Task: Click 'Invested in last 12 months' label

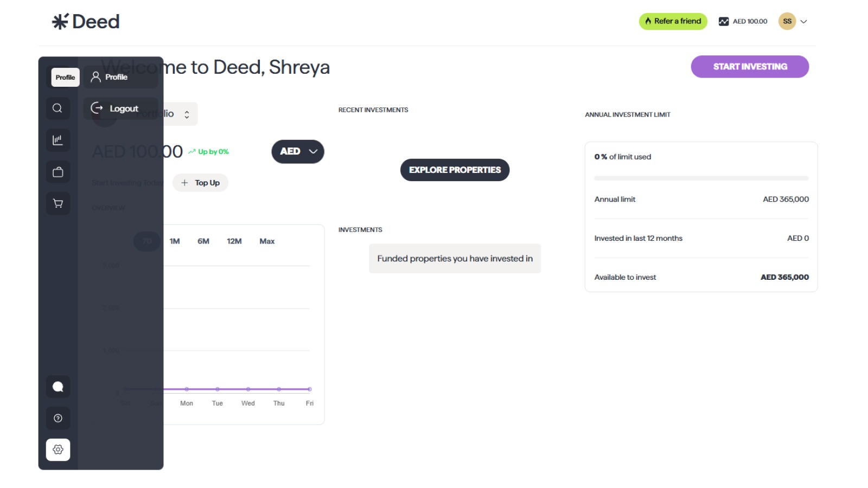Action: 638,238
